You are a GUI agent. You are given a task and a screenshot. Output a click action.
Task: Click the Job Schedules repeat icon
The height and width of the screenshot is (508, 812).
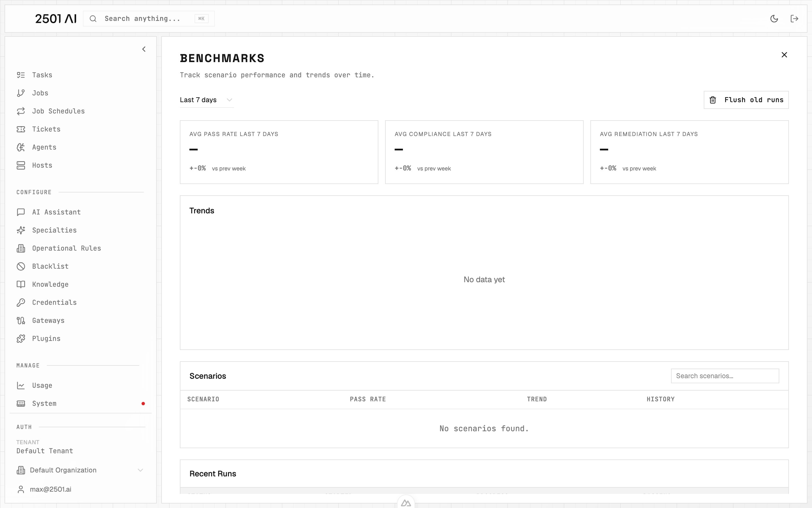tap(21, 111)
